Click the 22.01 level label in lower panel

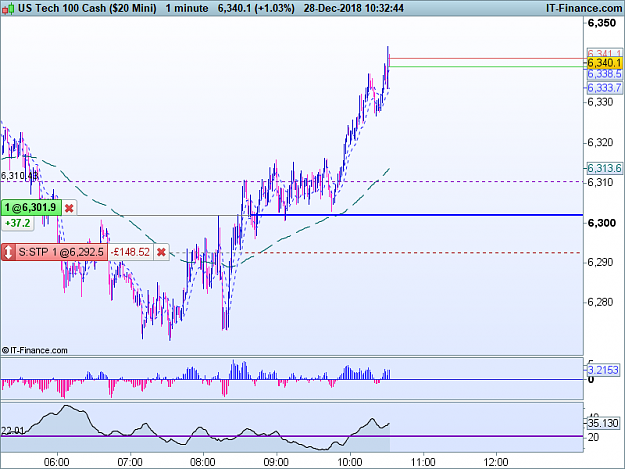tap(13, 431)
